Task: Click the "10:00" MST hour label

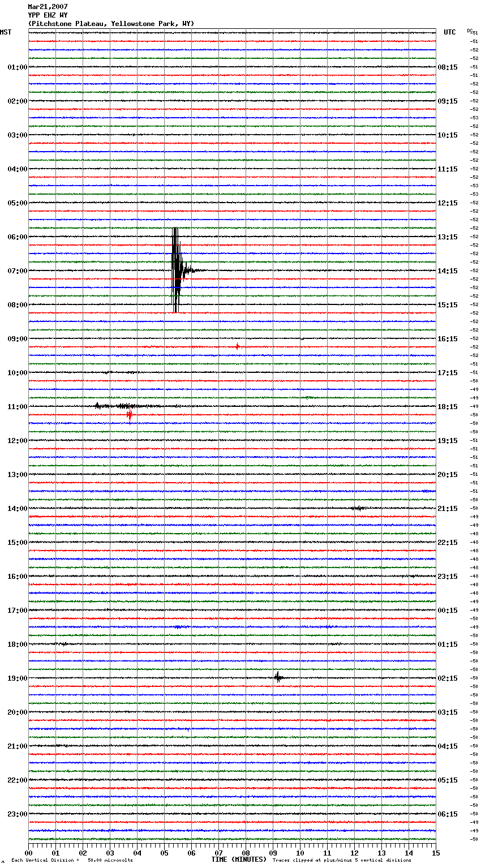Action: [x=18, y=373]
